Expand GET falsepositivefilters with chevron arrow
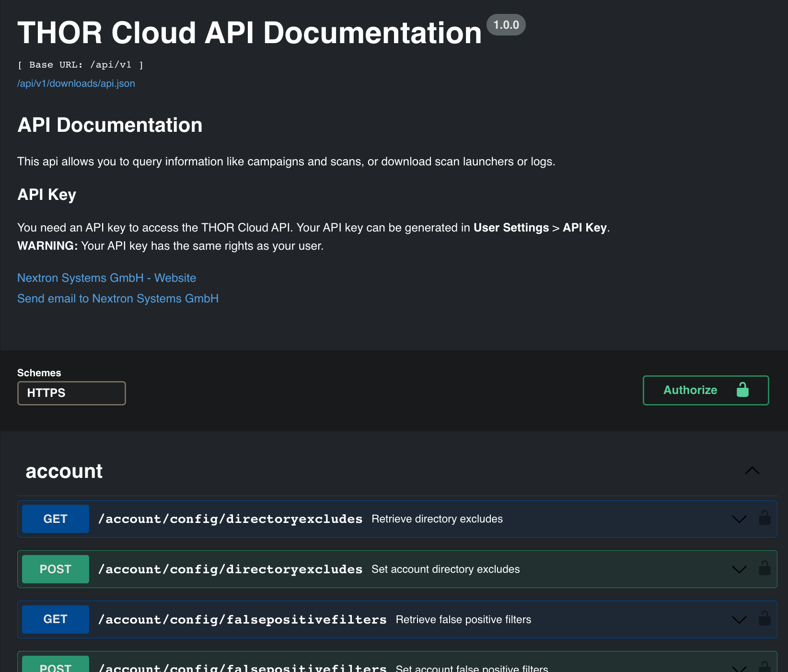788x672 pixels. click(739, 620)
